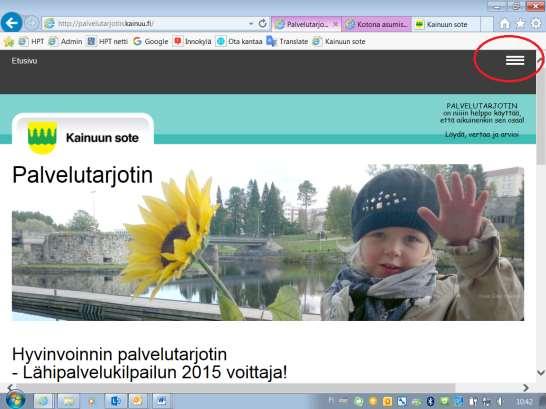This screenshot has height=409, width=546.
Task: Click the Add to favorites bar star icon
Action: [8, 42]
